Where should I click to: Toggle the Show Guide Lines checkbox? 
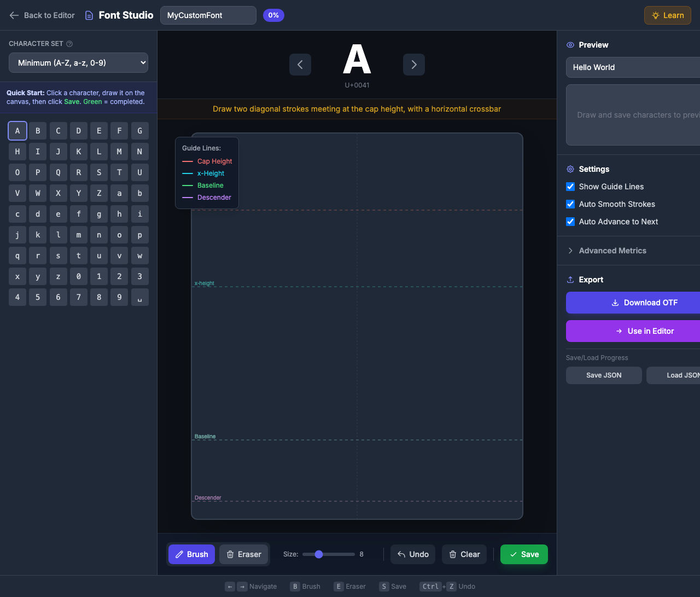click(570, 187)
